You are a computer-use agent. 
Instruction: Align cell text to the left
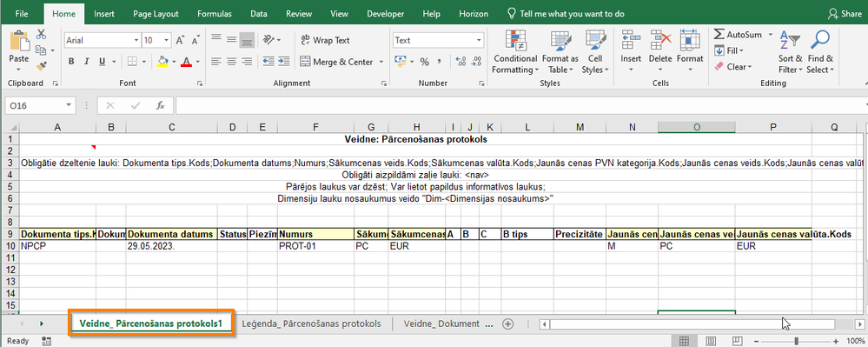[x=216, y=62]
